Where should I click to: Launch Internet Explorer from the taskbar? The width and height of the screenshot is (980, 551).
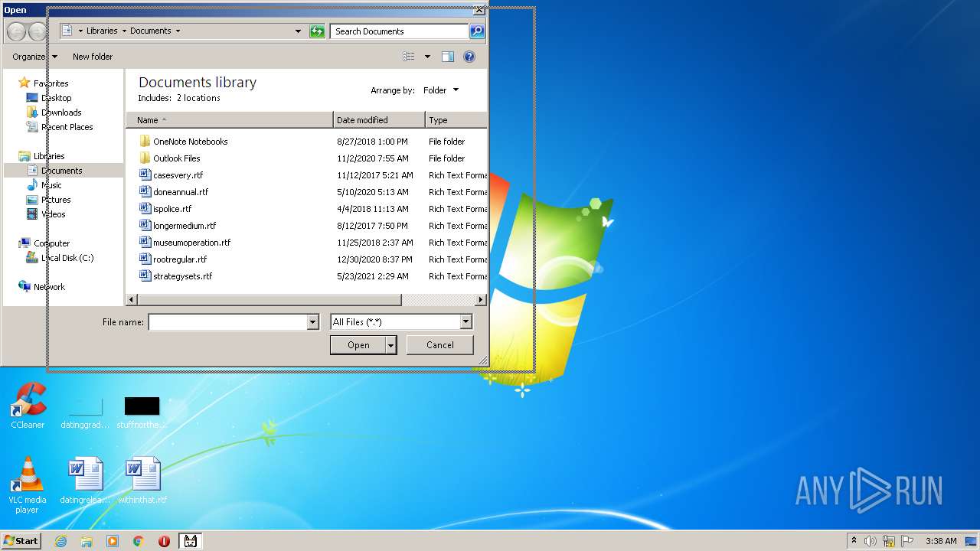(60, 541)
